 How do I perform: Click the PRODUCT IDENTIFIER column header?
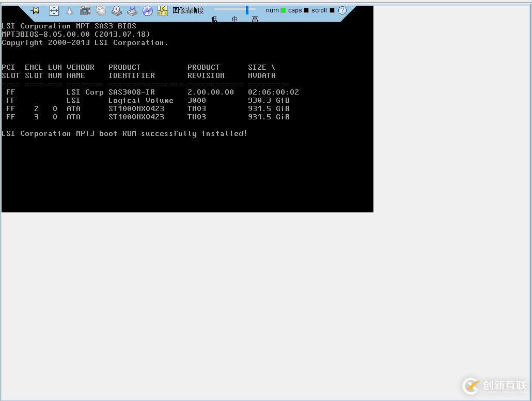pos(132,71)
